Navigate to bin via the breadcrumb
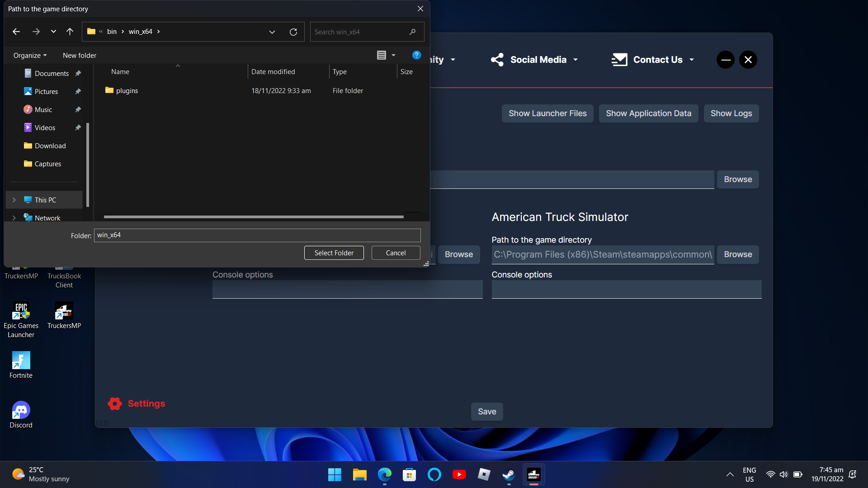The width and height of the screenshot is (868, 488). pos(112,32)
